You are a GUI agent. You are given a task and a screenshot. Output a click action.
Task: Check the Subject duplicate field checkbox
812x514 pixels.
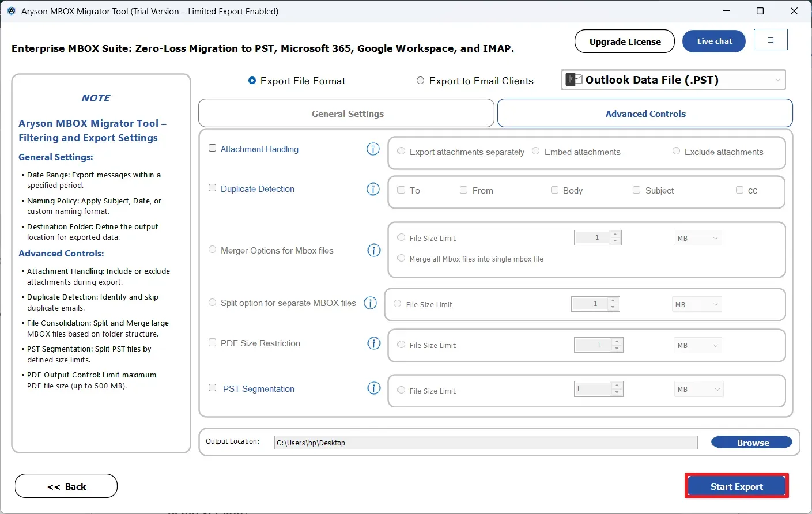(636, 190)
